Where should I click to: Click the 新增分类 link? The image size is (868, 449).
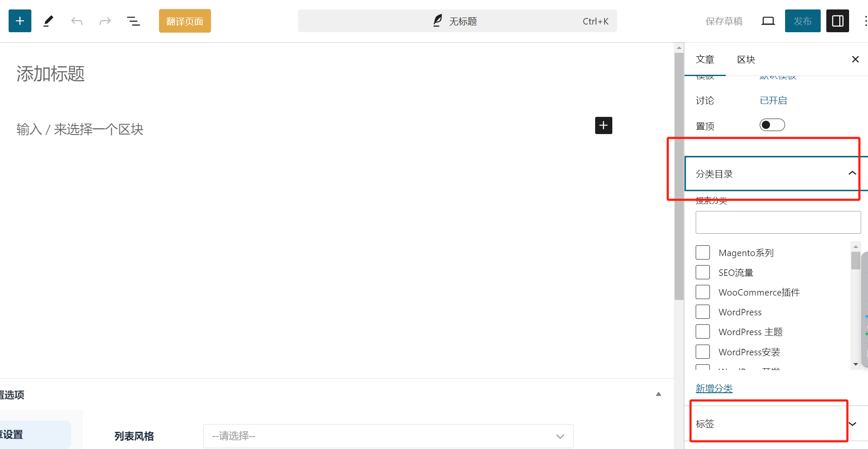[x=714, y=388]
